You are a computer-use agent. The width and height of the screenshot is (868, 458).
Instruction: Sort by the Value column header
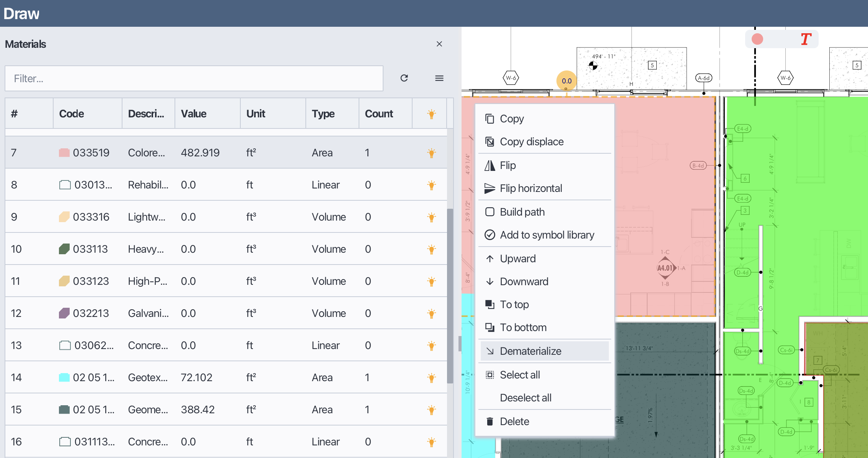pos(194,114)
